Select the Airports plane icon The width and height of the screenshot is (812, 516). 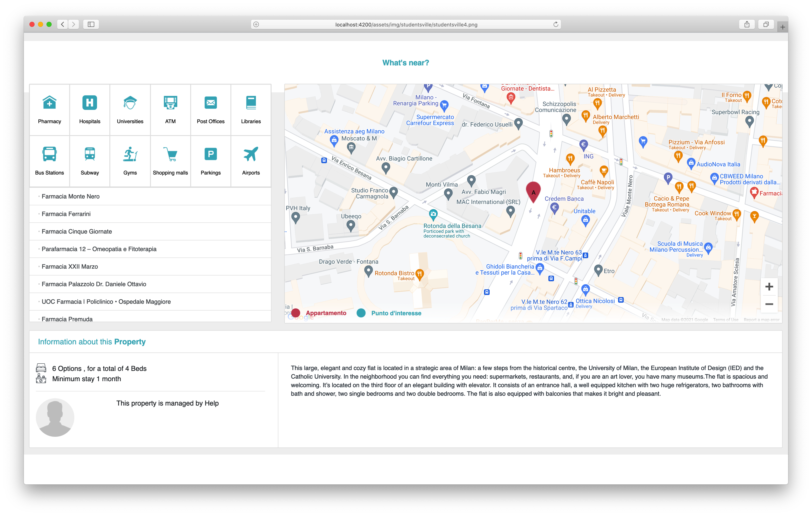click(251, 154)
